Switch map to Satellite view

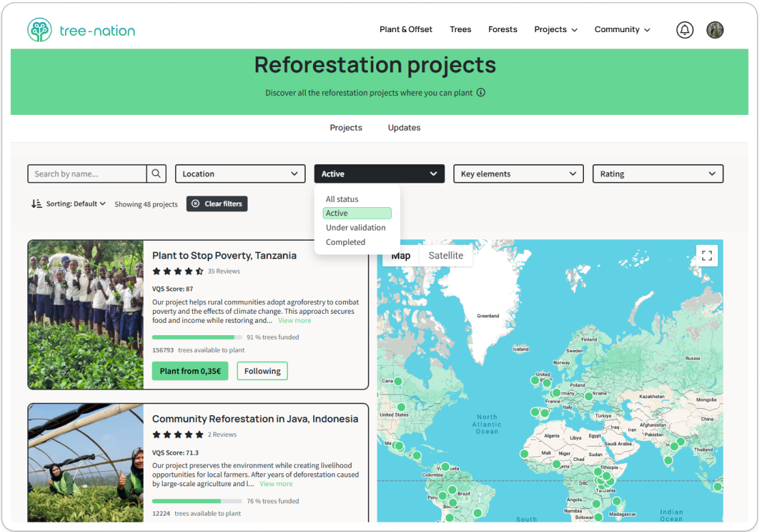(x=446, y=256)
